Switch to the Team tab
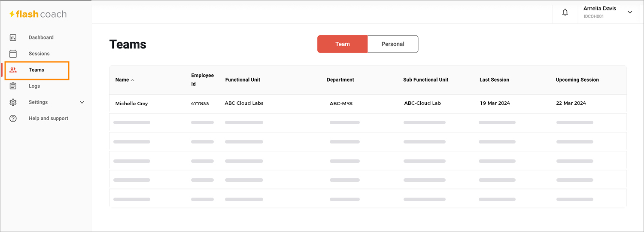Image resolution: width=644 pixels, height=232 pixels. [x=343, y=44]
